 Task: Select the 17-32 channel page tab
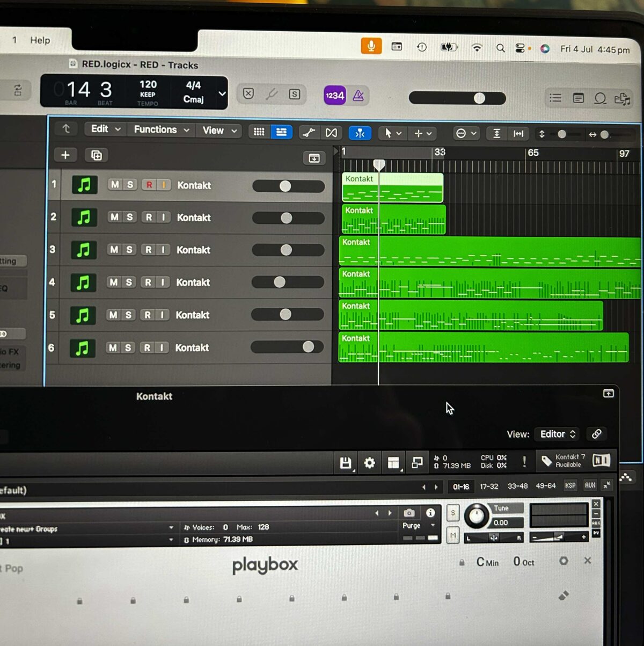(x=489, y=487)
